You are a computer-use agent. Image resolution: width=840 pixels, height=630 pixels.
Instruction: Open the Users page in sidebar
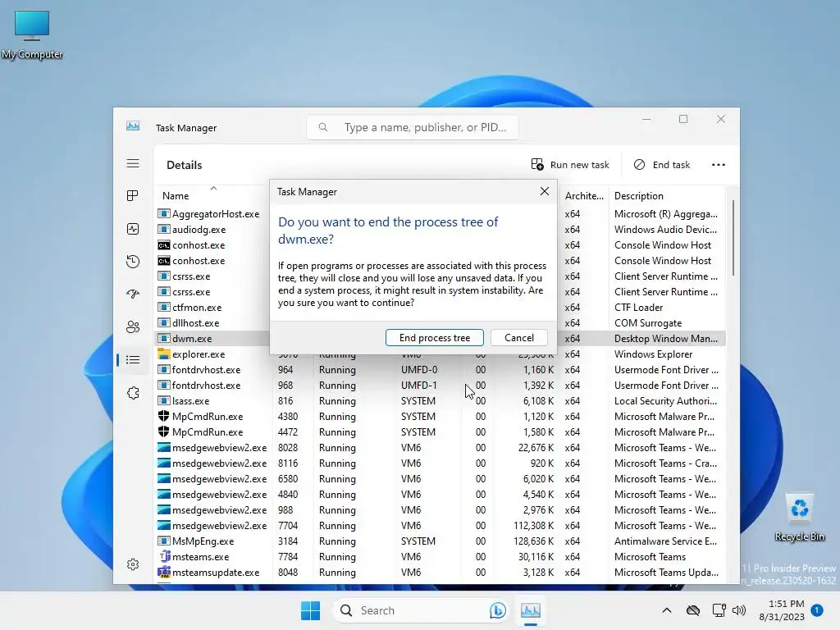click(133, 326)
